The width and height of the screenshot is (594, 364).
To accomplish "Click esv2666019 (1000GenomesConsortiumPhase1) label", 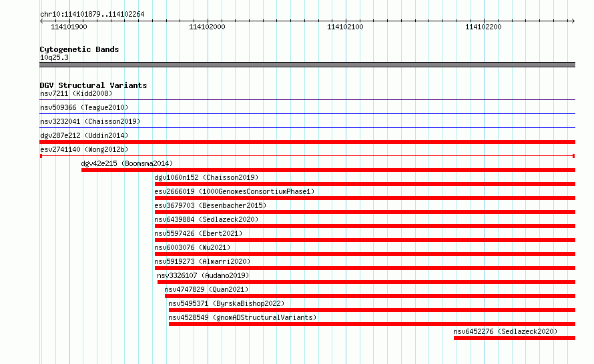I will tap(234, 191).
